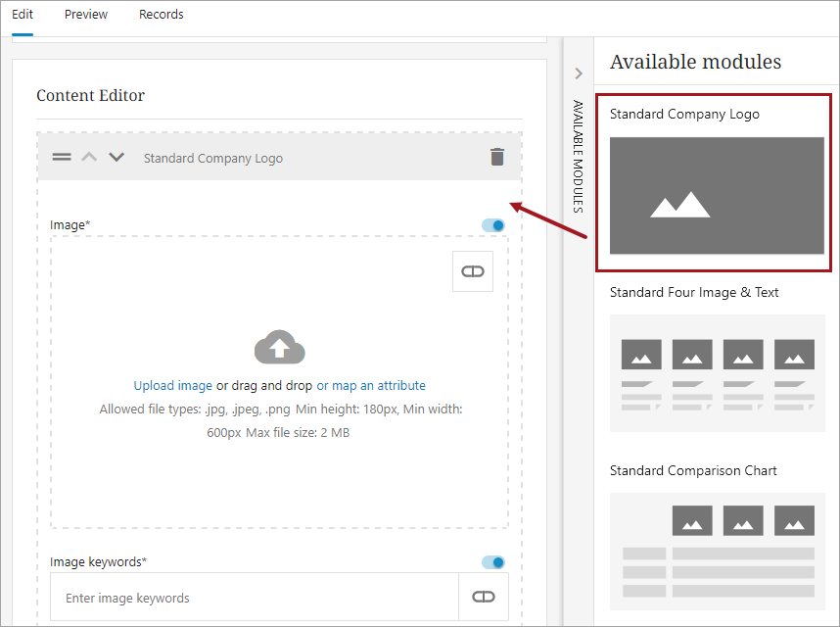This screenshot has height=627, width=840.
Task: Click the drag handle on module header
Action: click(x=62, y=157)
